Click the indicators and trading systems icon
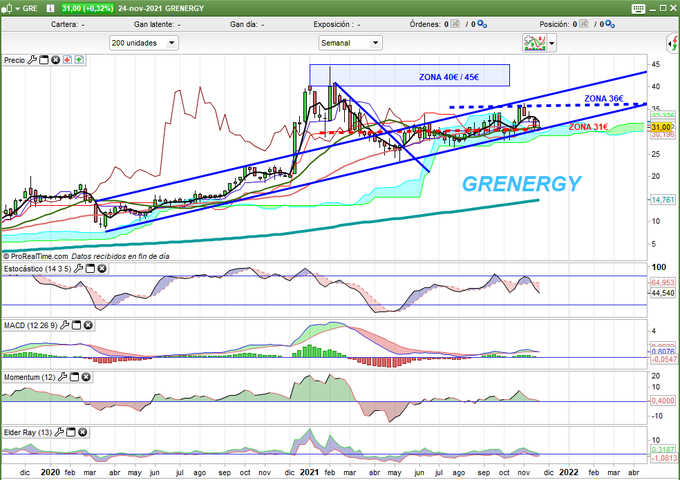The height and width of the screenshot is (480, 680). coord(535,43)
